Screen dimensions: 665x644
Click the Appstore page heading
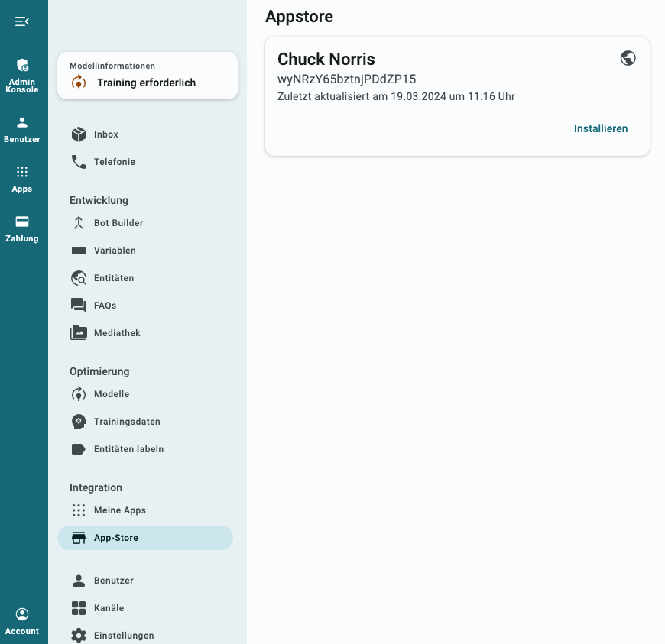(x=299, y=17)
